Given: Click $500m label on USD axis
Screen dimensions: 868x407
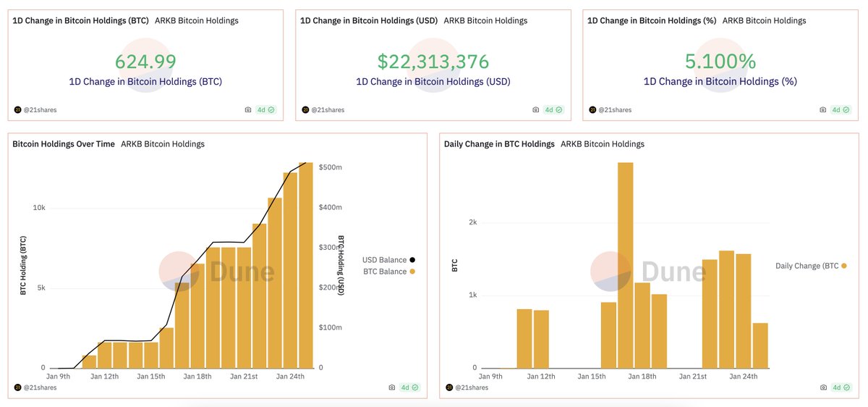Looking at the screenshot, I should [330, 167].
